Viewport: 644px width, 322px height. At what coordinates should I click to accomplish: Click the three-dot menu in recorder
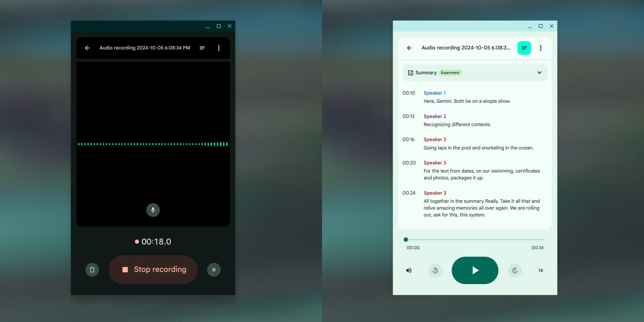pyautogui.click(x=219, y=48)
